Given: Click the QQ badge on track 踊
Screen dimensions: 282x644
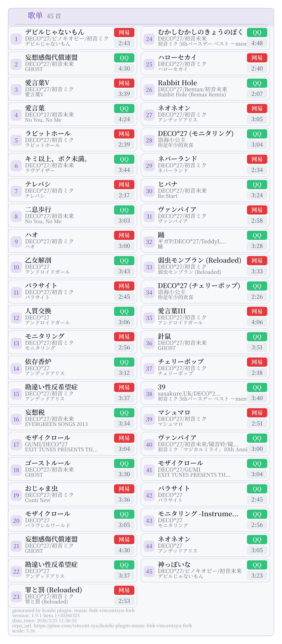Looking at the screenshot, I should (x=257, y=235).
